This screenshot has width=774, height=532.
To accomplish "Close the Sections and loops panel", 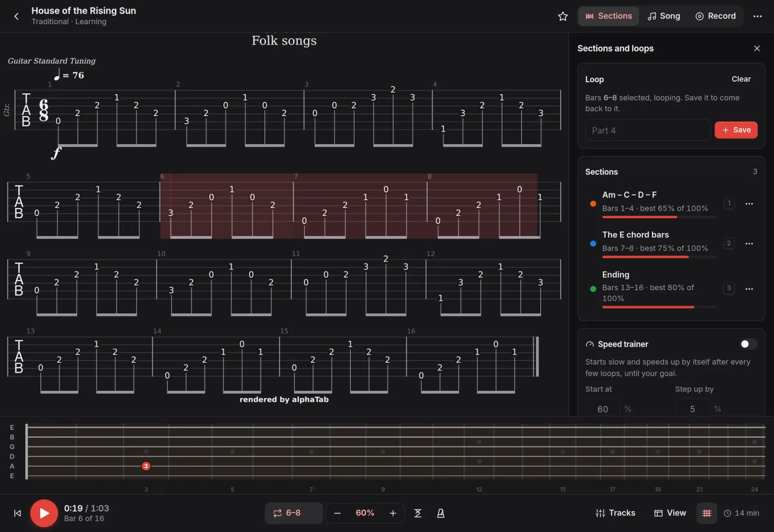I will 757,48.
